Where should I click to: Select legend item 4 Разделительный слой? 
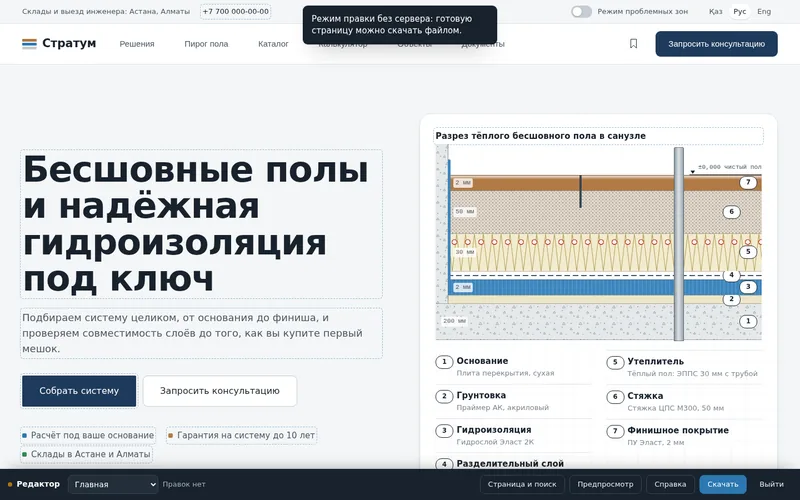point(513,463)
